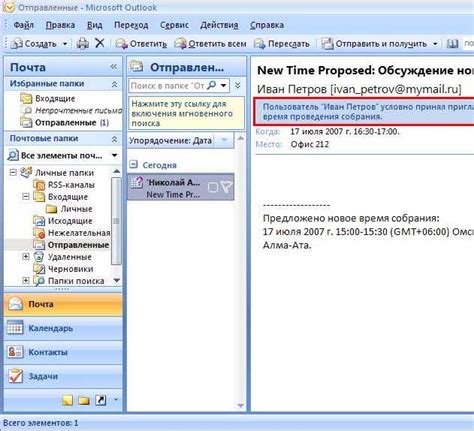The width and height of the screenshot is (474, 431).
Task: Click folder tree scroll down arrow
Action: [x=116, y=281]
